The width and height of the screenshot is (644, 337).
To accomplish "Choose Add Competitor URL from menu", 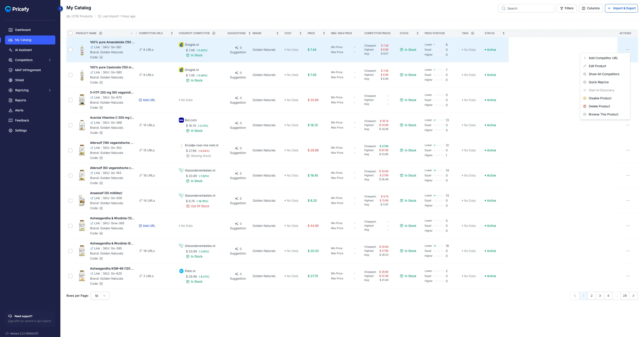I will 605,58.
